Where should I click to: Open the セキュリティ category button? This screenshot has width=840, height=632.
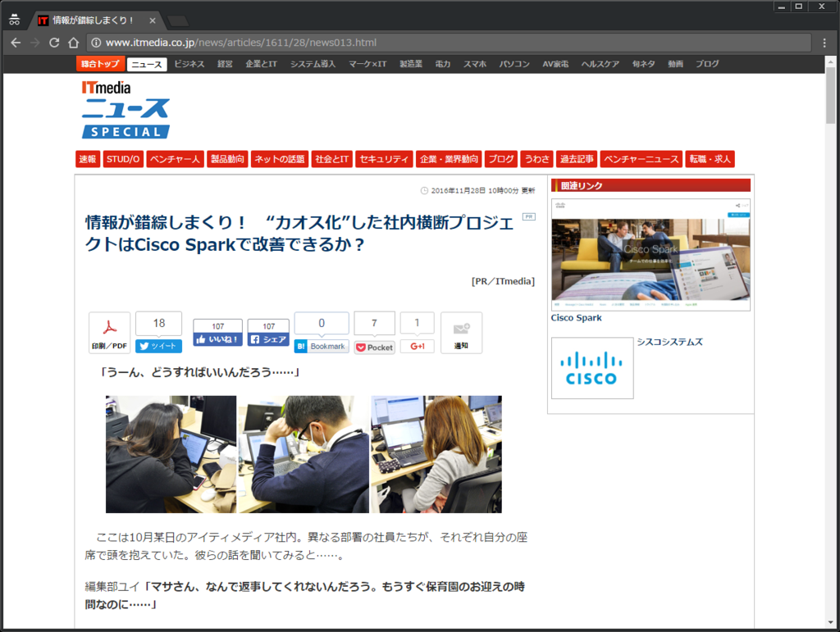(x=384, y=159)
